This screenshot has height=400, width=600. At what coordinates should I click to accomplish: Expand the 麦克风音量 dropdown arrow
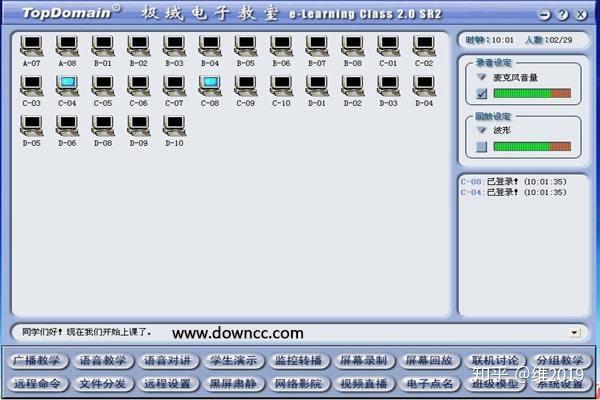coord(481,77)
